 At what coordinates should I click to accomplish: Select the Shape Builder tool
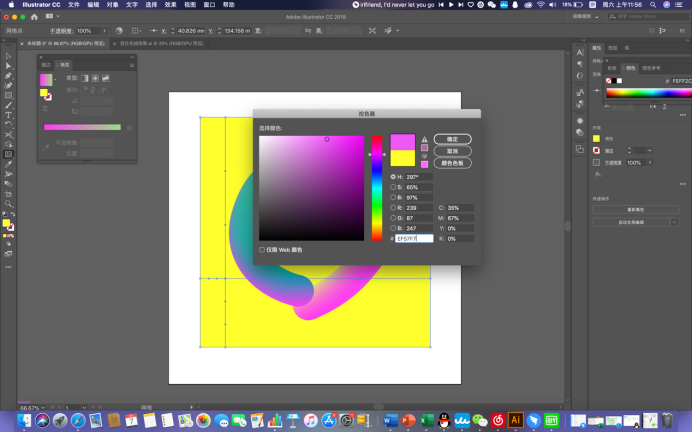pos(8,144)
